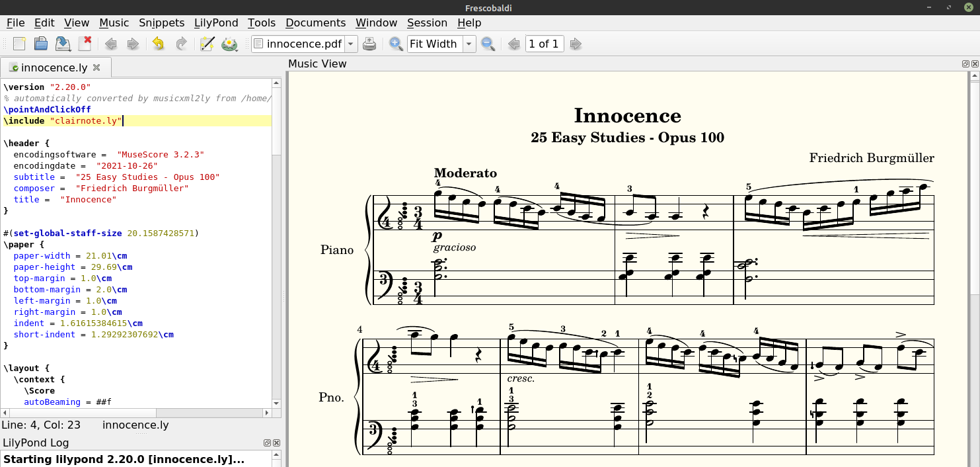Go to next page in Music View
The image size is (980, 467).
point(576,44)
